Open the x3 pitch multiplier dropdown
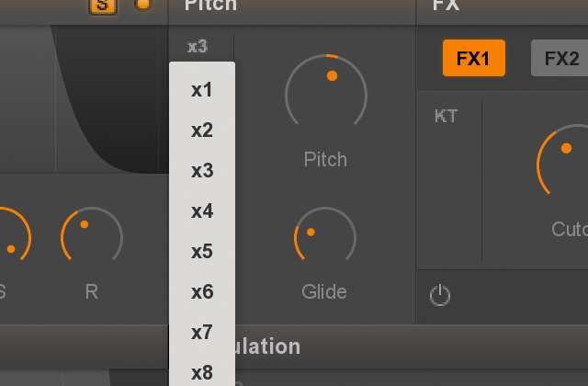588x386 pixels. pyautogui.click(x=198, y=47)
